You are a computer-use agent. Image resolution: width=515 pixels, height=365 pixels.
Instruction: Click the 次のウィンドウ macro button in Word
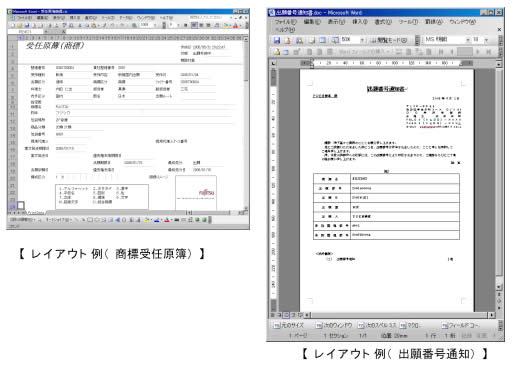click(334, 325)
